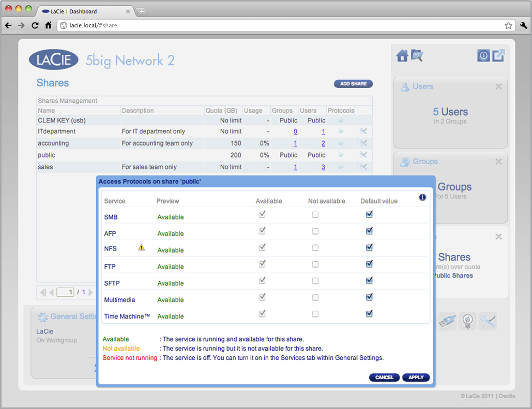Uncheck Default value for Time Machine

click(x=369, y=314)
